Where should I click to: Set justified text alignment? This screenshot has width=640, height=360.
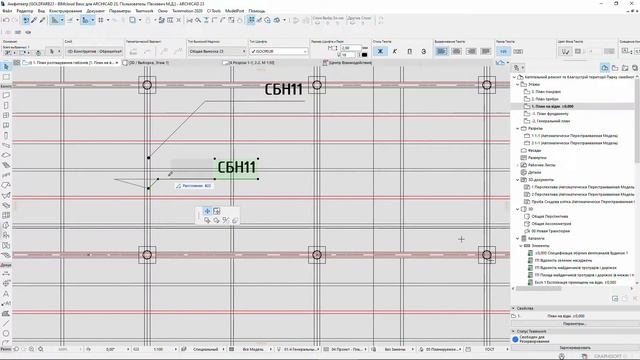click(486, 51)
